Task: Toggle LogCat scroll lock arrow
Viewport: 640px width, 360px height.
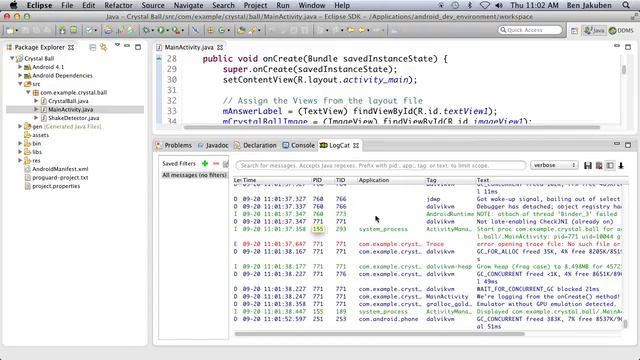Action: point(621,165)
